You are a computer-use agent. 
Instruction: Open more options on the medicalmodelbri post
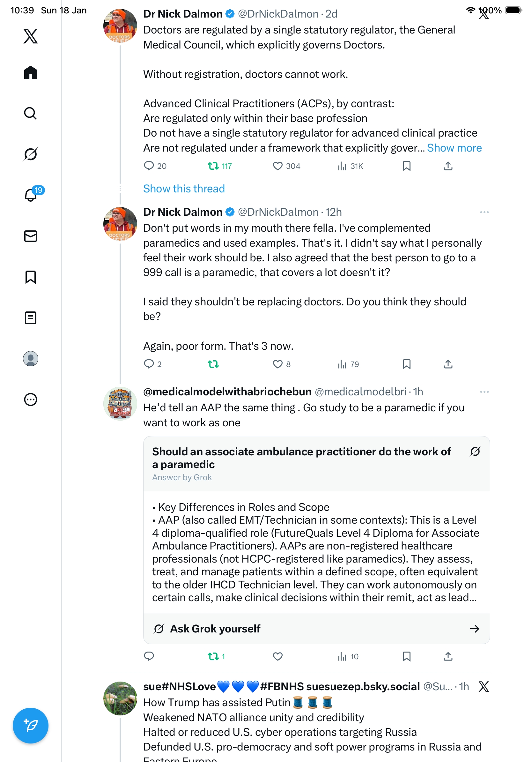pos(484,392)
